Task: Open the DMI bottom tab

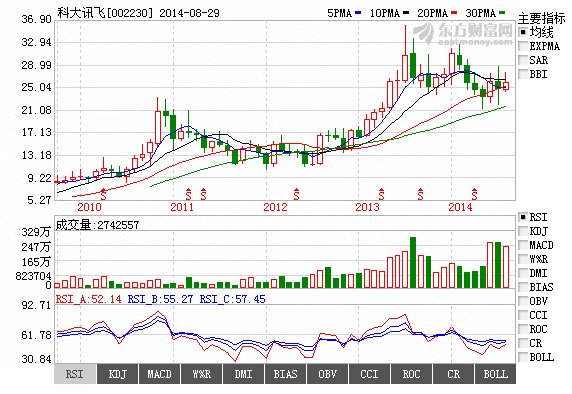Action: point(243,374)
